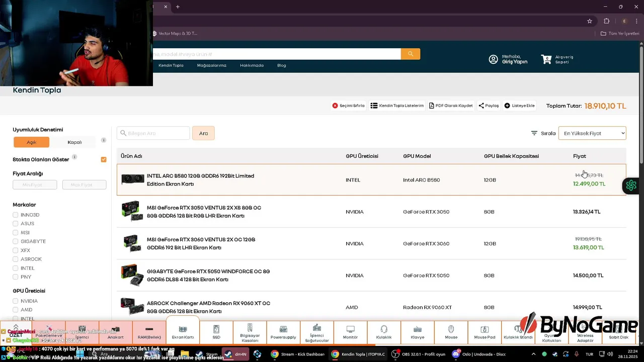Set Uyumluluk Denetimi to Kapalı
The image size is (644, 362).
[74, 142]
